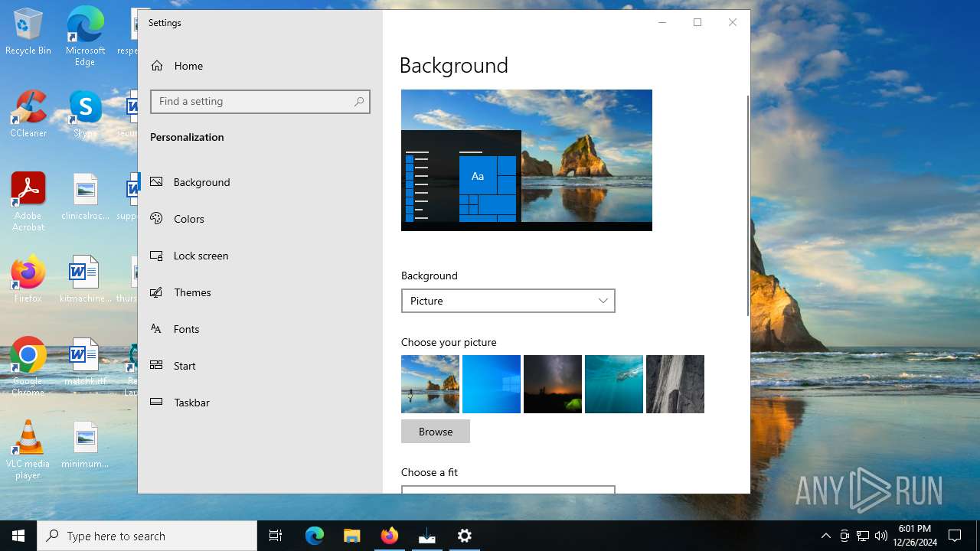Select Background in Personalization sidebar
This screenshot has width=980, height=551.
(260, 182)
